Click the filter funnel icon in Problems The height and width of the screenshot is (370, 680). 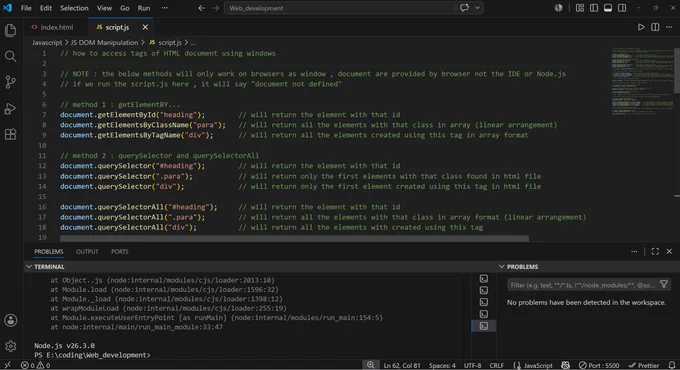click(x=664, y=285)
